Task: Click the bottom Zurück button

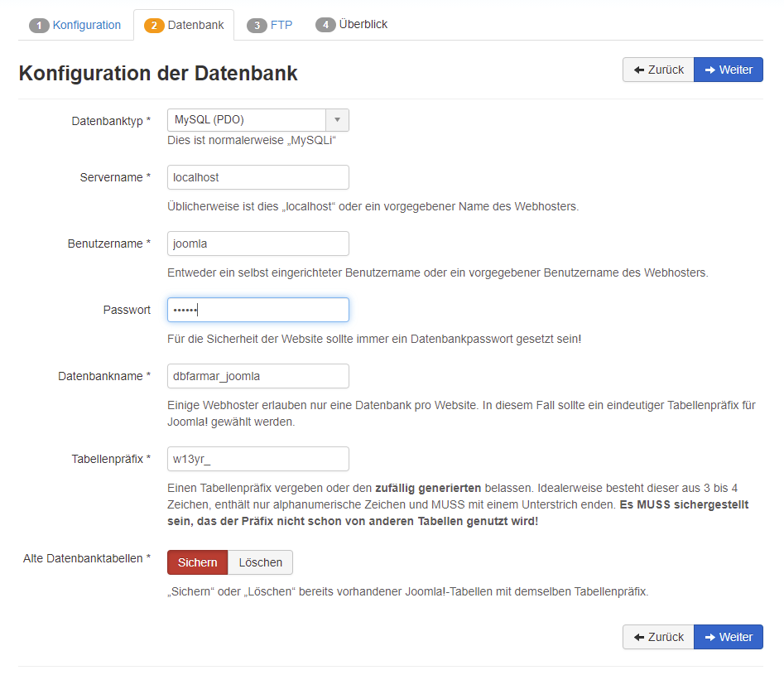Action: click(658, 637)
